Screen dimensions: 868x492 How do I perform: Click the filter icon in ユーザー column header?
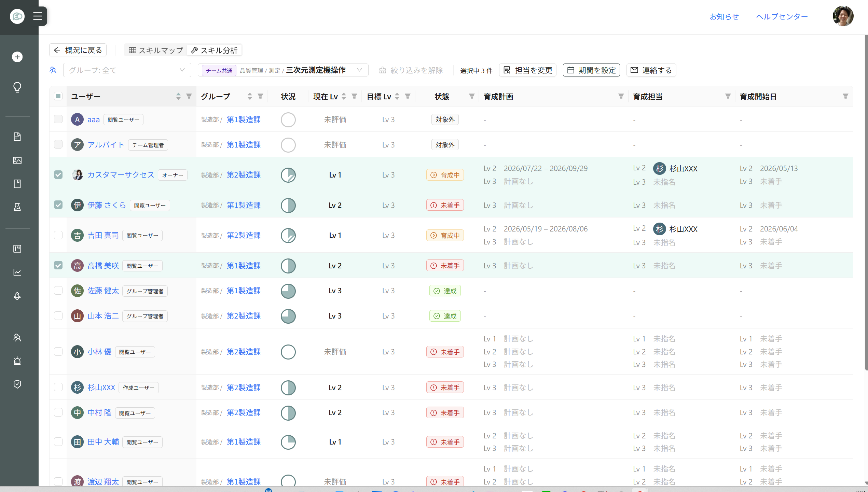point(189,96)
